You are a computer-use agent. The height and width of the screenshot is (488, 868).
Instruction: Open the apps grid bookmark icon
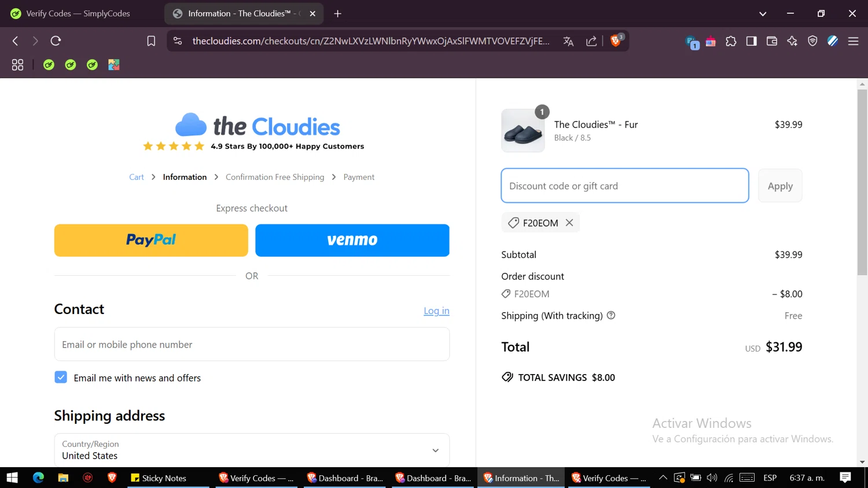tap(17, 65)
